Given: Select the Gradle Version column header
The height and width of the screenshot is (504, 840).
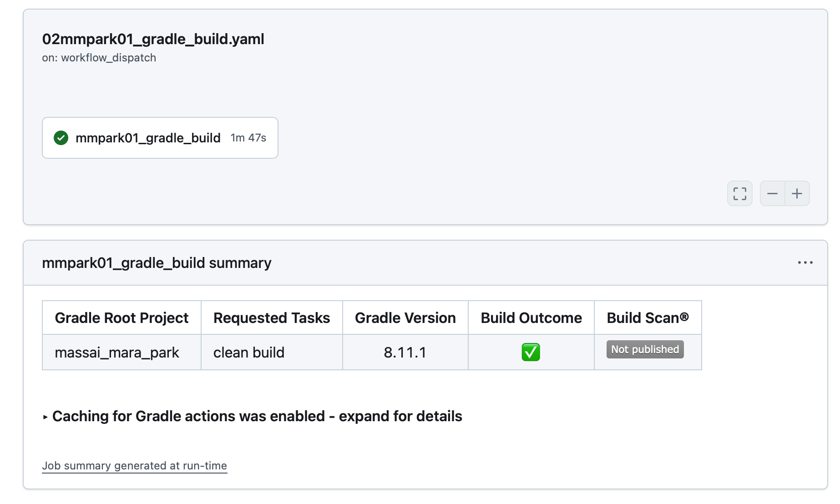Looking at the screenshot, I should pos(405,318).
